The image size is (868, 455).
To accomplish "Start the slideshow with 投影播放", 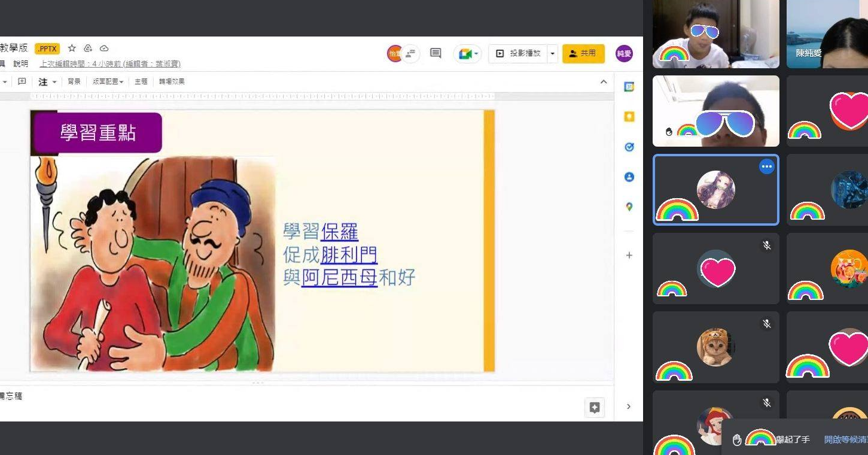I will tap(518, 54).
